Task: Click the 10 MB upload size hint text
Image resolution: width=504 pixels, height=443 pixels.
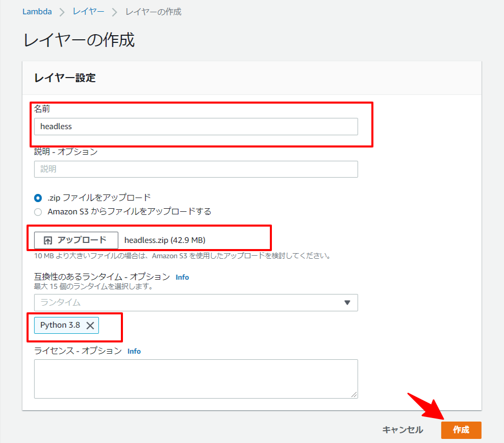Action: click(x=182, y=256)
